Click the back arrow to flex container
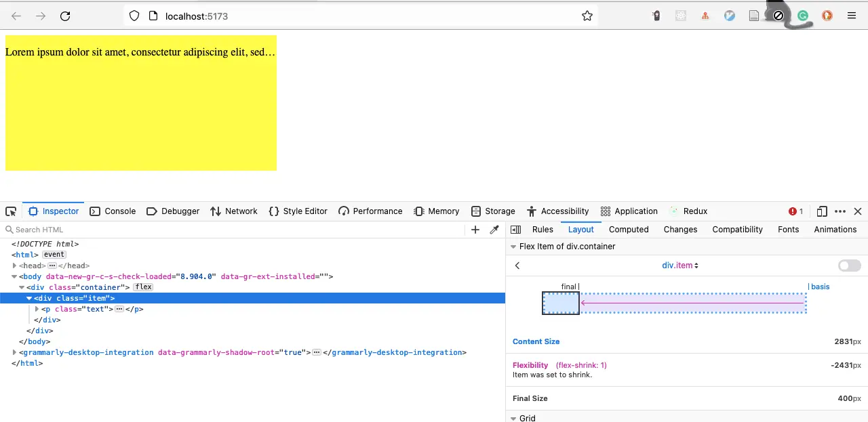The image size is (868, 422). pyautogui.click(x=517, y=266)
